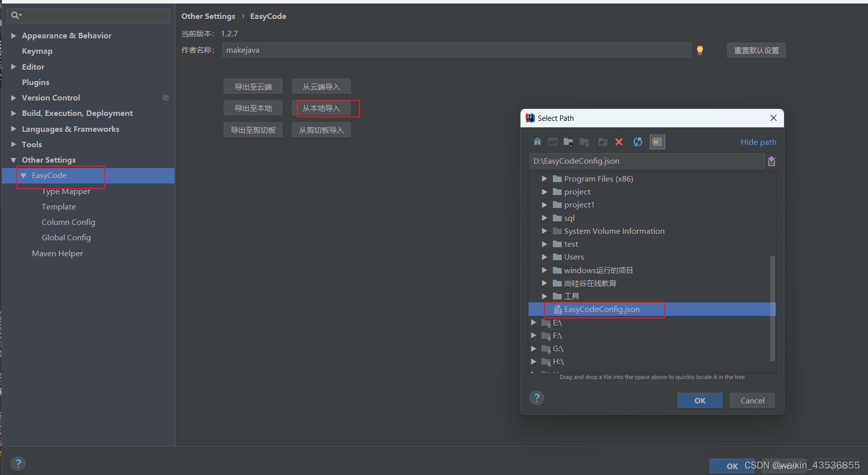Expand the Editor settings node

pyautogui.click(x=14, y=67)
